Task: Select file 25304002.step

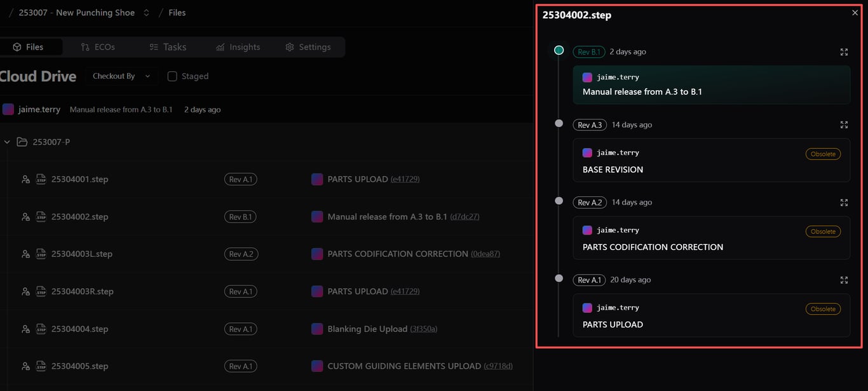Action: (x=80, y=217)
